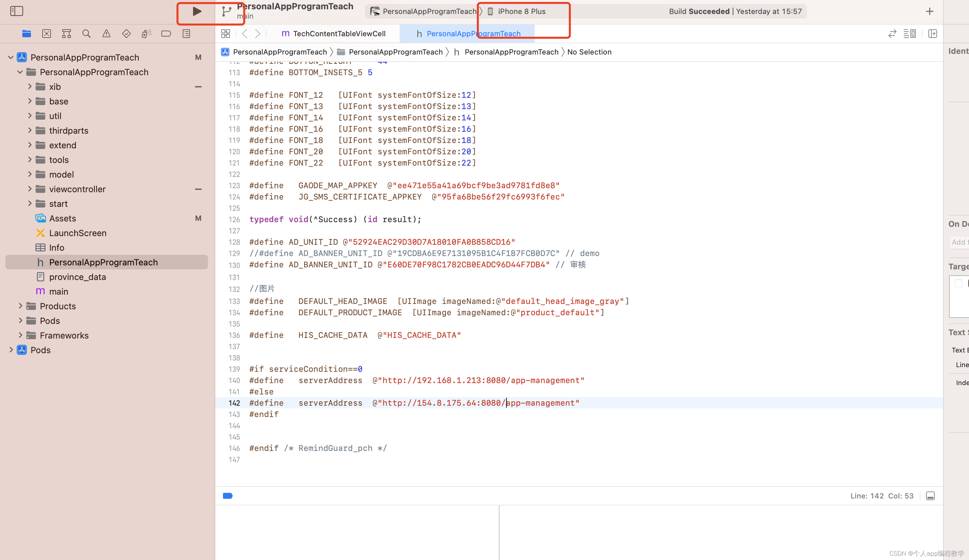Viewport: 969px width, 560px height.
Task: Choose the iPhone 8 Plus run destination
Action: 516,12
